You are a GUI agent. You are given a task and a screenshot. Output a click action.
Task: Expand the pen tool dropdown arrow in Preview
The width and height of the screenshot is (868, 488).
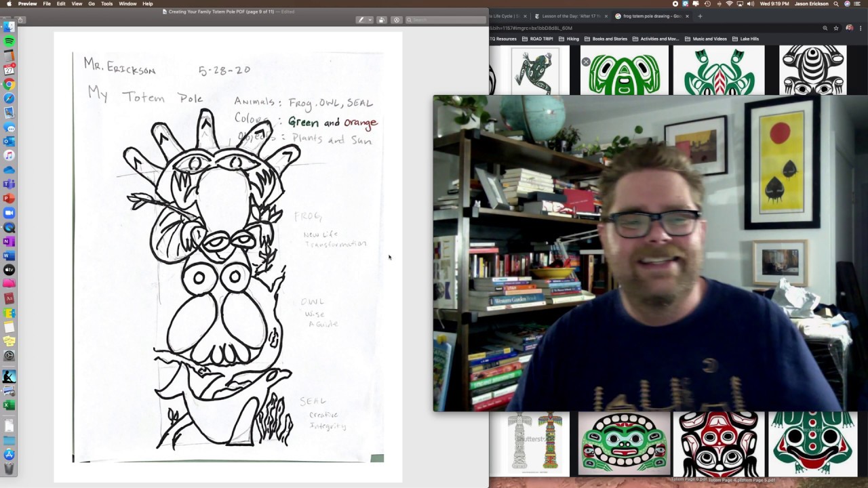coord(370,20)
